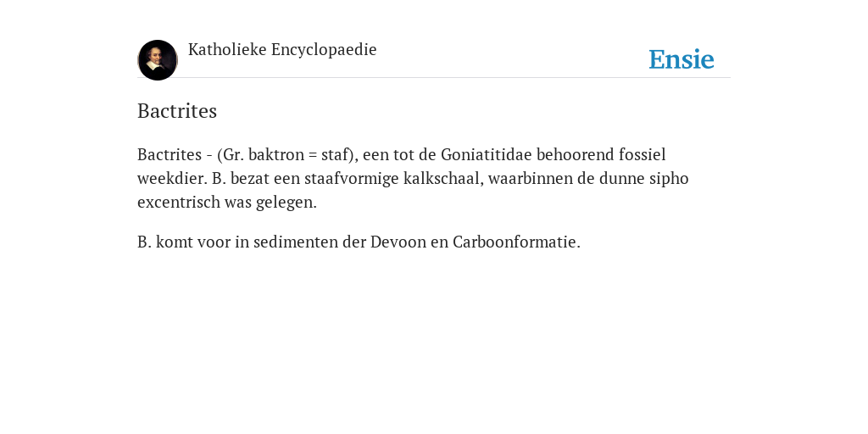Click the Bactrites article heading
The height and width of the screenshot is (434, 868).
coord(177,111)
